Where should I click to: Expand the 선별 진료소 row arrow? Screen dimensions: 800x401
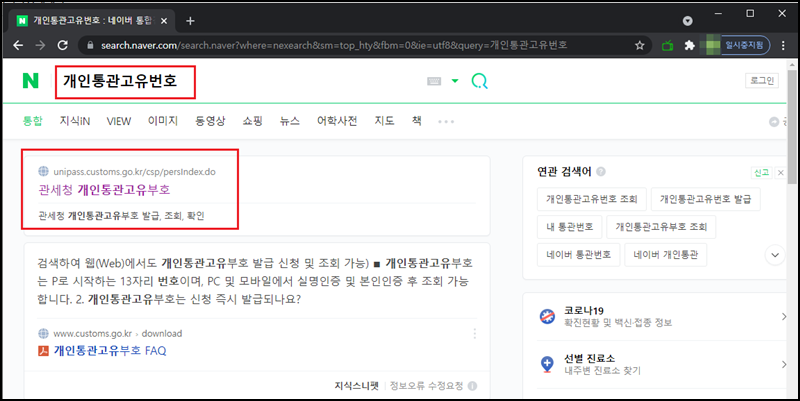tap(784, 364)
